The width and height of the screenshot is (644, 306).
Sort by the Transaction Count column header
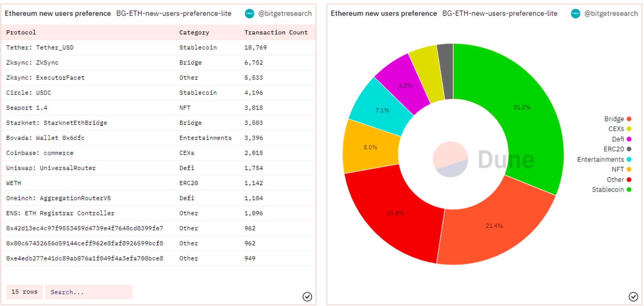(276, 33)
